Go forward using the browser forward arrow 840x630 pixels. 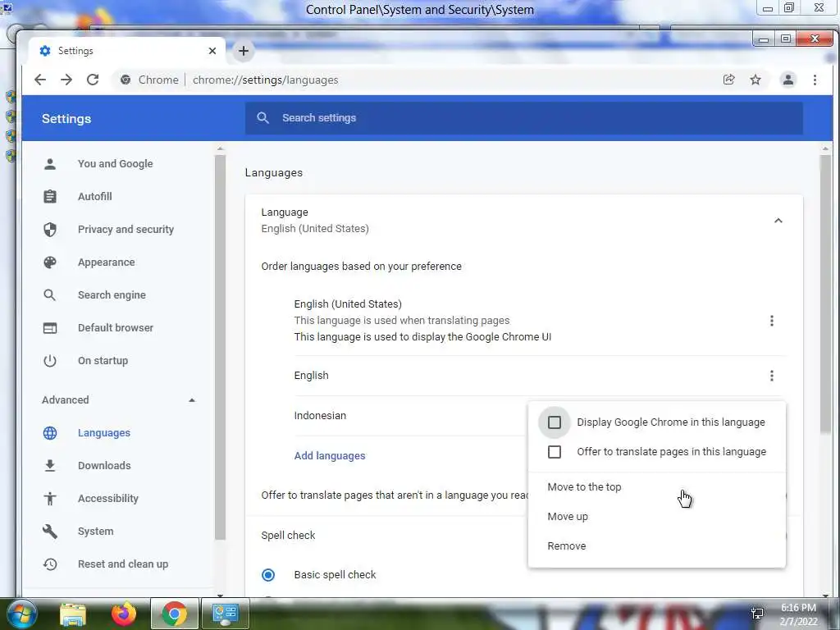[66, 80]
